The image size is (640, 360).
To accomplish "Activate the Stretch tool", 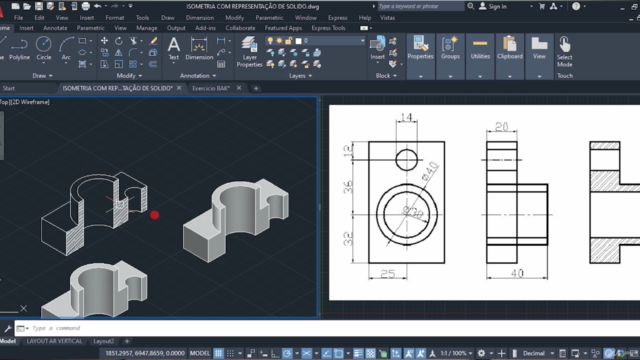I will pos(104,64).
